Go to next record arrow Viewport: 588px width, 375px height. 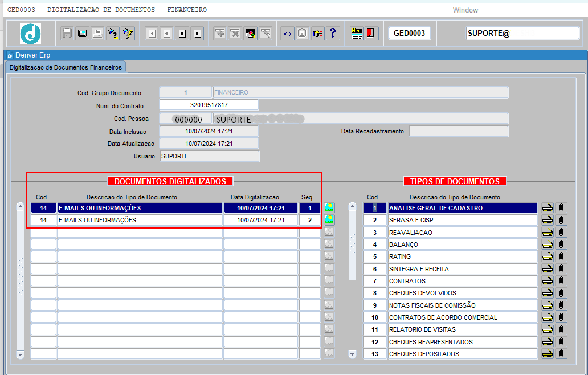[x=182, y=34]
